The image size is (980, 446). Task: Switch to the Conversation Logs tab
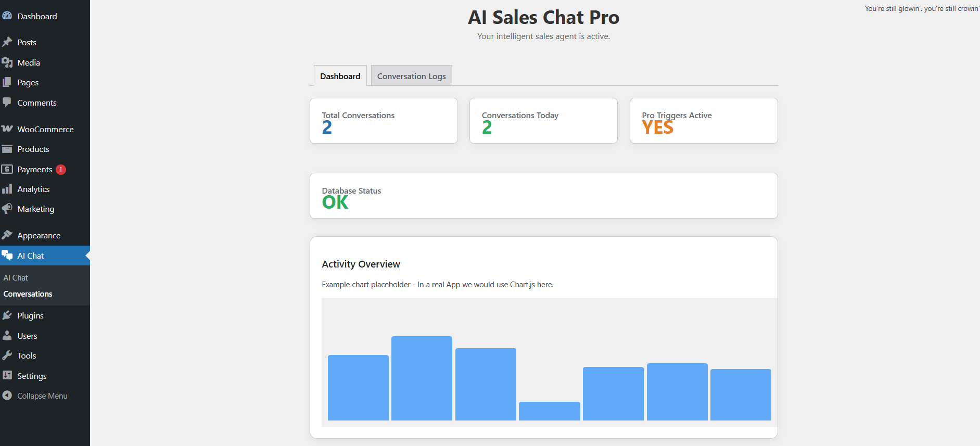tap(411, 76)
